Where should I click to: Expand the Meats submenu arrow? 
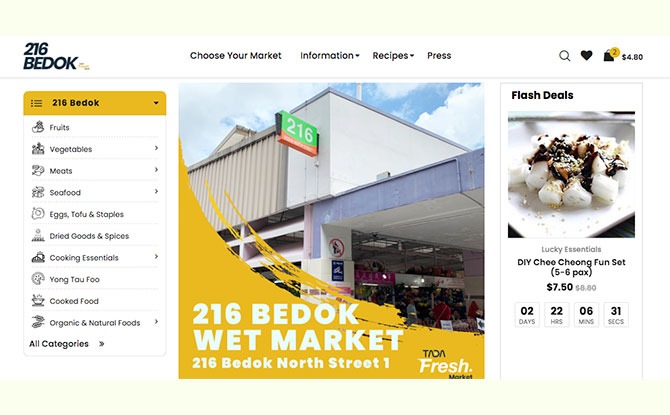156,170
